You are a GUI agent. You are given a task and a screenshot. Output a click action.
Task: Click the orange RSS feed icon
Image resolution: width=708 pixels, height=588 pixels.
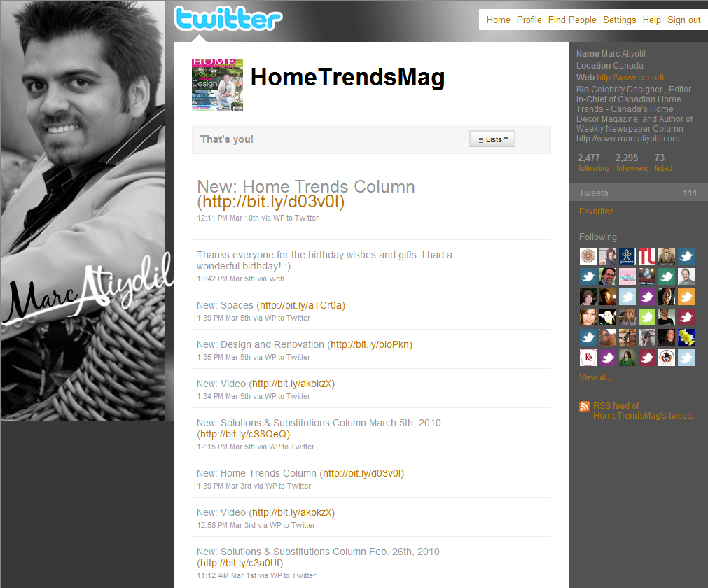[x=585, y=407]
